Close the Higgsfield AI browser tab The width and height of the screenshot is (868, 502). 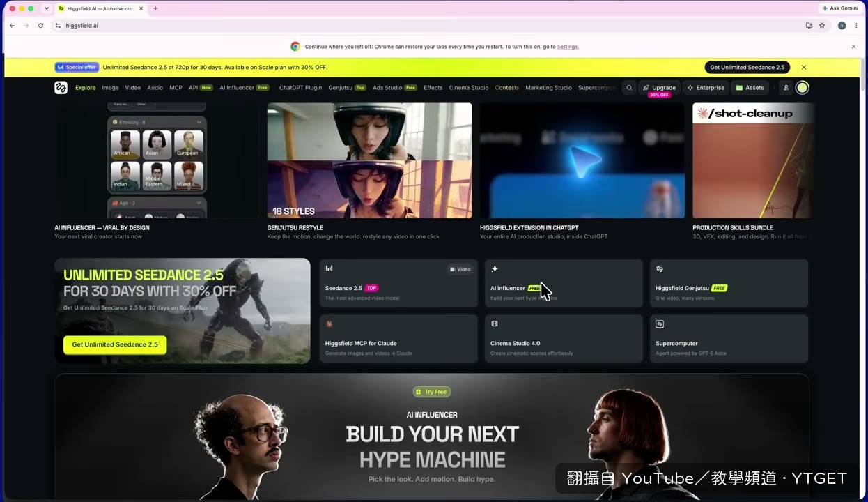point(139,8)
